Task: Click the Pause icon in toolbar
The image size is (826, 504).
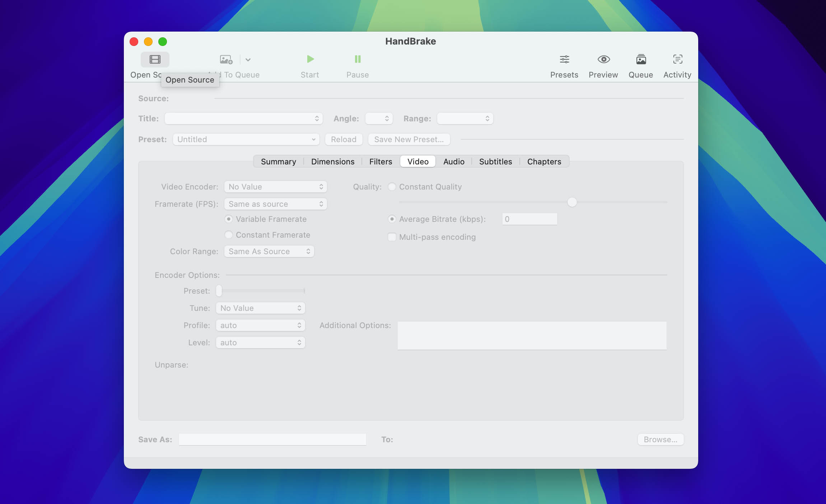Action: coord(358,59)
